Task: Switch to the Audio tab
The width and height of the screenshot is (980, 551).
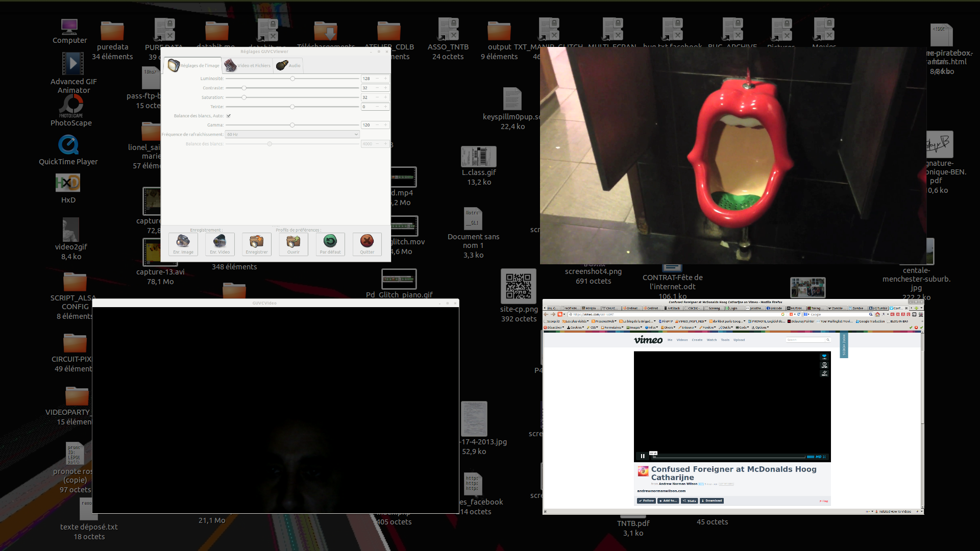Action: pyautogui.click(x=289, y=65)
